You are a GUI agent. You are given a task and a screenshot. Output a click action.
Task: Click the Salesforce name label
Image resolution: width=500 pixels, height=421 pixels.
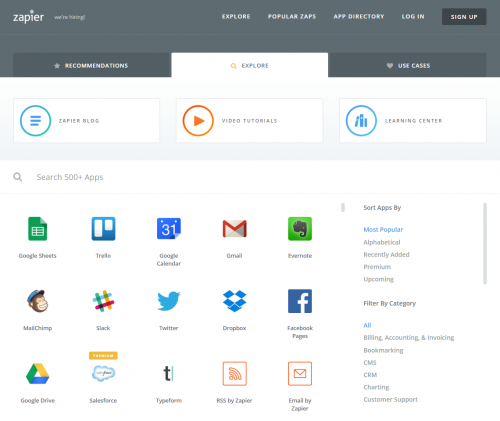coord(103,400)
